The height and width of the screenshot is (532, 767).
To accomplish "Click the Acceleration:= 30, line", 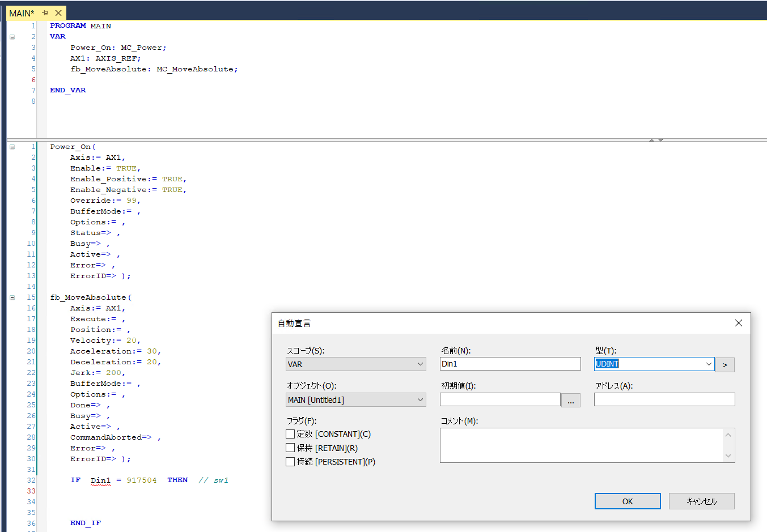I will [x=116, y=351].
